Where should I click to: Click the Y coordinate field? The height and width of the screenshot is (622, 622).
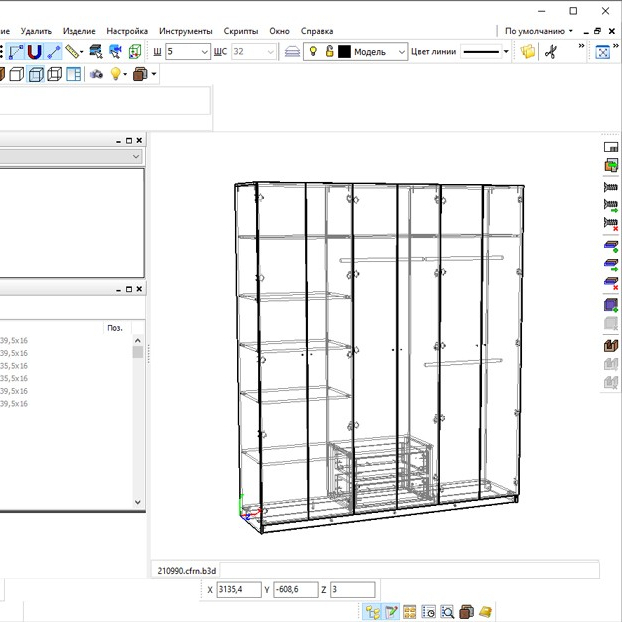pyautogui.click(x=296, y=589)
